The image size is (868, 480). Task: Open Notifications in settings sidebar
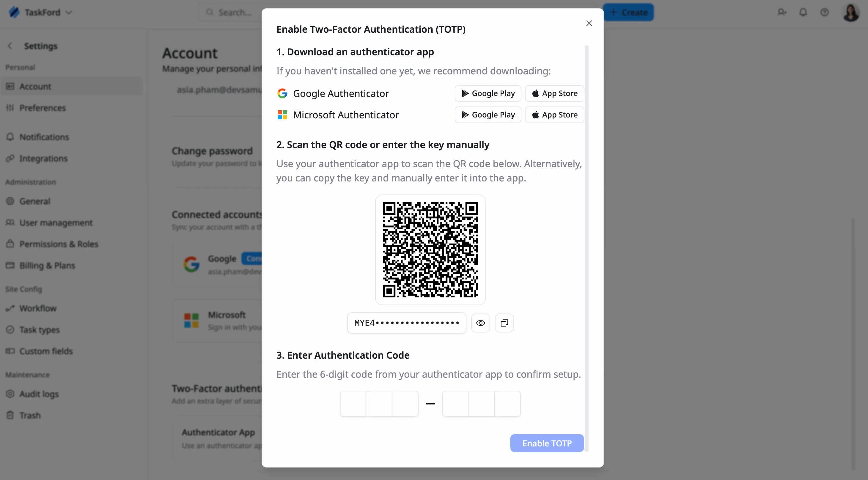coord(71,137)
